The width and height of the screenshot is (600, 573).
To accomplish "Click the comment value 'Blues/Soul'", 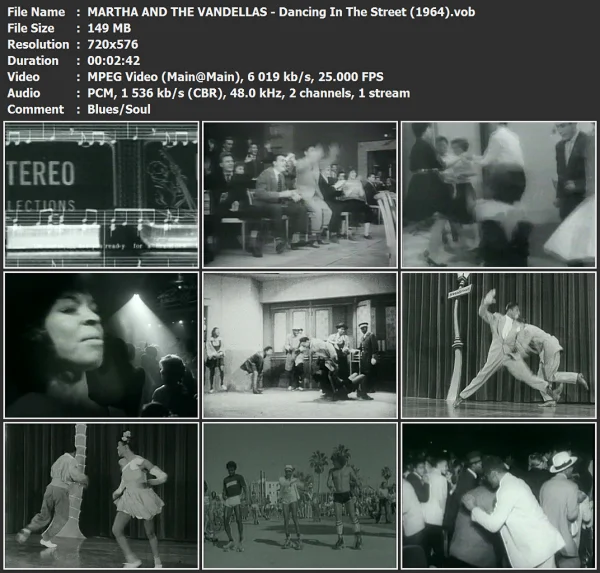I will click(x=119, y=109).
